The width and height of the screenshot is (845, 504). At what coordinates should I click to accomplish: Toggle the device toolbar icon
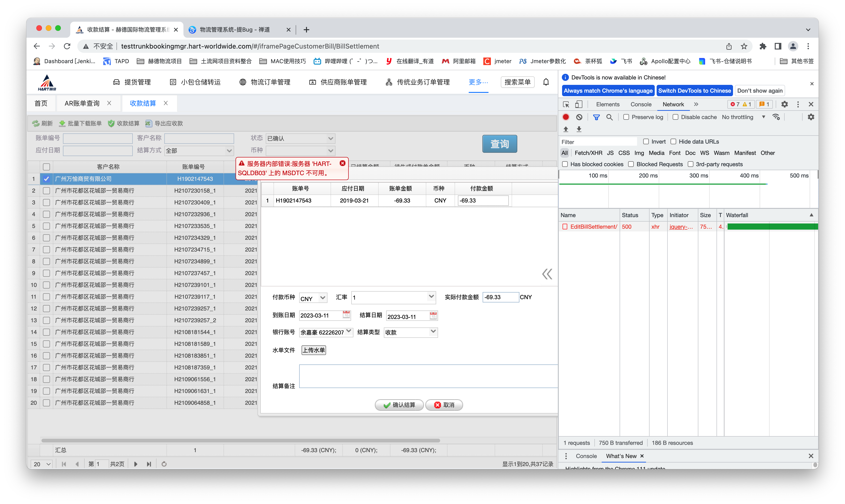tap(578, 104)
